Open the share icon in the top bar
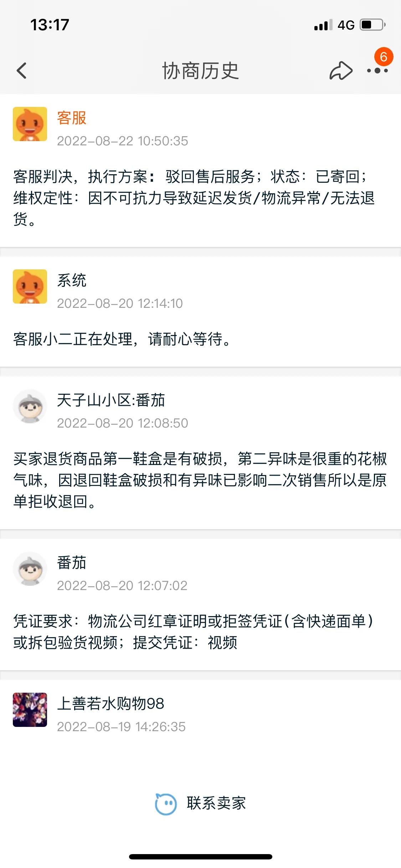The height and width of the screenshot is (868, 401). [x=341, y=71]
